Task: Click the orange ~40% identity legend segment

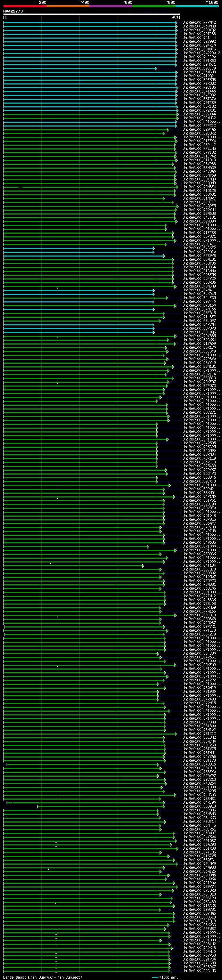Action: click(68, 6)
